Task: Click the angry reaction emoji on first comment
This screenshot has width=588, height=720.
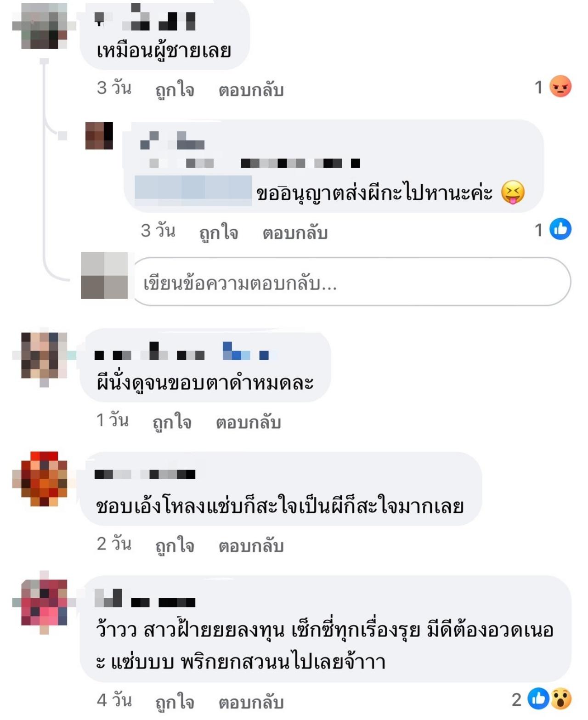Action: [560, 86]
